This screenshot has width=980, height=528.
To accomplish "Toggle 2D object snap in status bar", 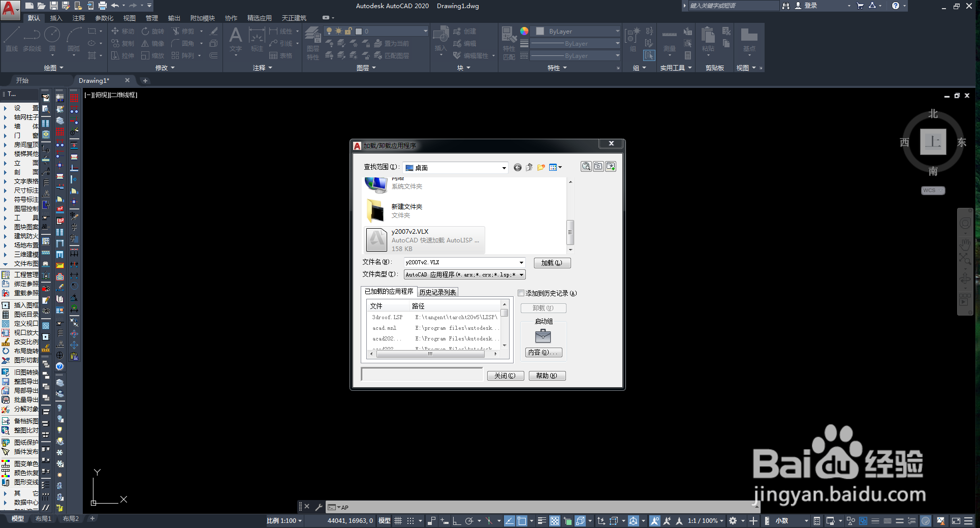I will [x=522, y=520].
